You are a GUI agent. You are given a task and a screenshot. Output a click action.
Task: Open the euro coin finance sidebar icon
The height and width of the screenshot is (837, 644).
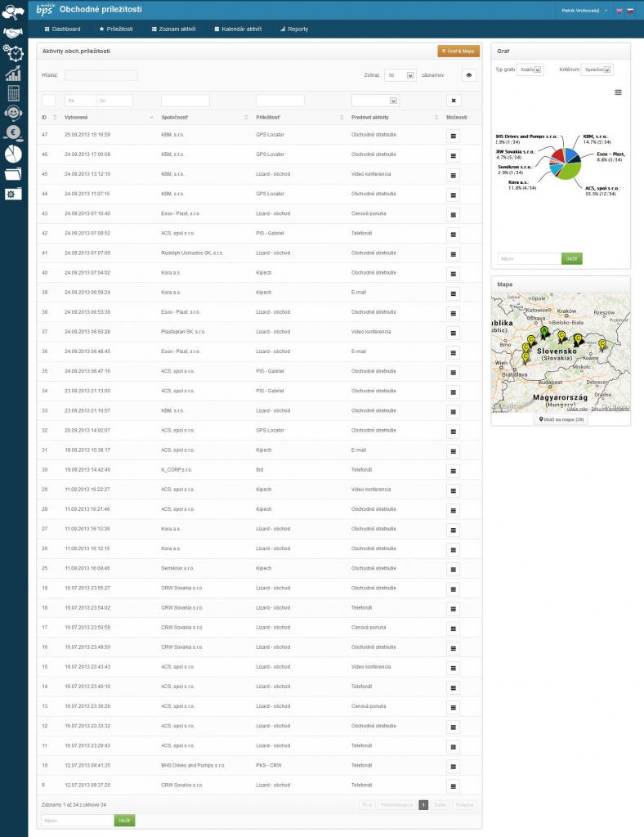(x=13, y=133)
